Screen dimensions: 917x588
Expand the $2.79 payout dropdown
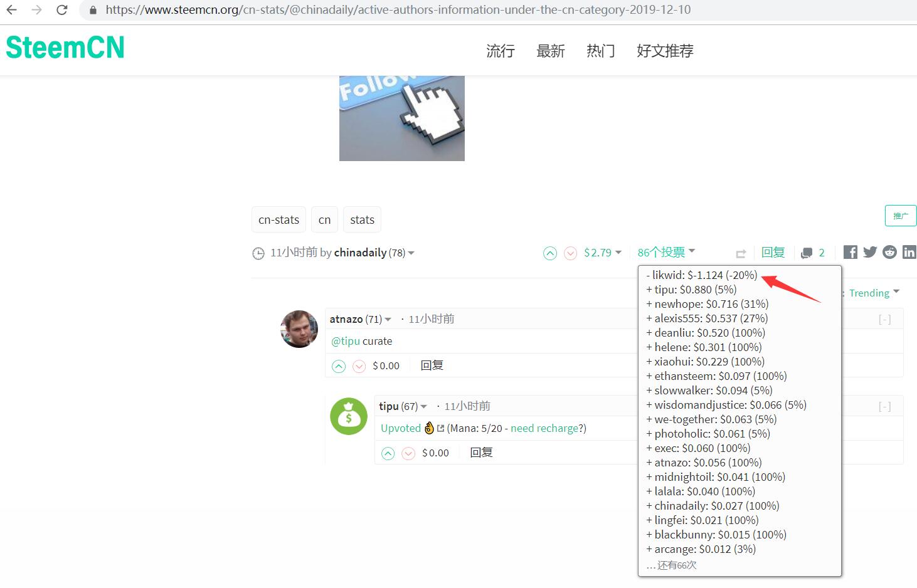pos(603,253)
